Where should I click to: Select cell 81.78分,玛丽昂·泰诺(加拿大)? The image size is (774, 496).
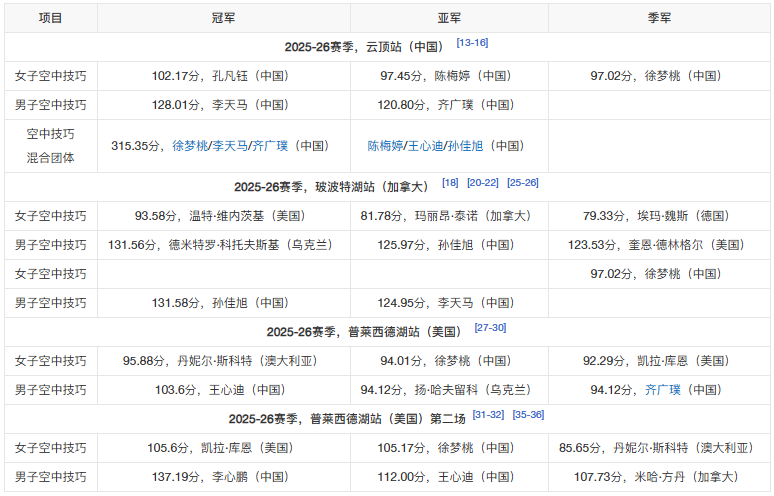pos(449,216)
